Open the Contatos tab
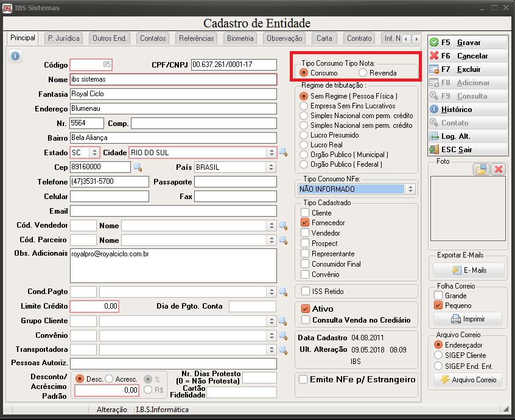The height and width of the screenshot is (420, 515). (153, 38)
